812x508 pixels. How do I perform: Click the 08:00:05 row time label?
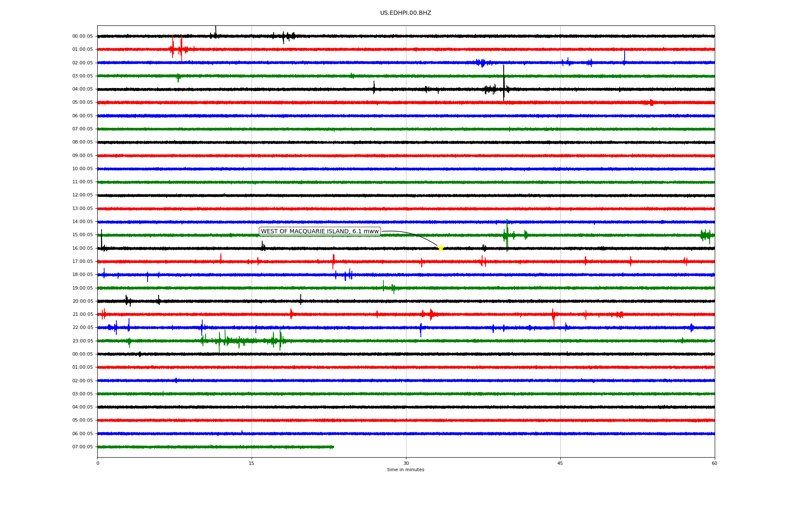[82, 142]
